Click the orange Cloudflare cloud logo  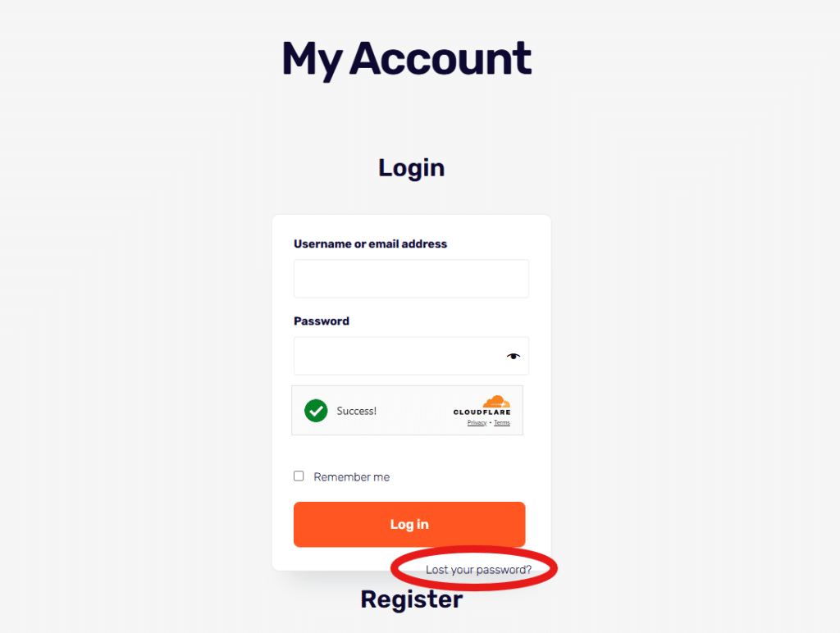[x=496, y=402]
